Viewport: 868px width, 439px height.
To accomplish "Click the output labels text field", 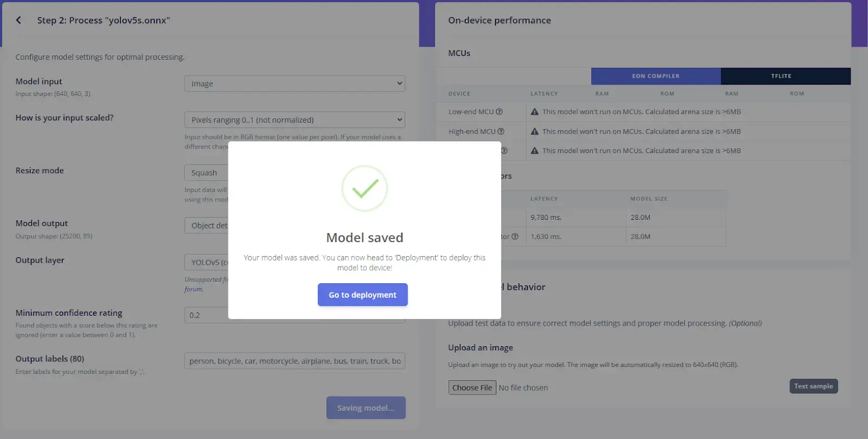I will point(295,361).
